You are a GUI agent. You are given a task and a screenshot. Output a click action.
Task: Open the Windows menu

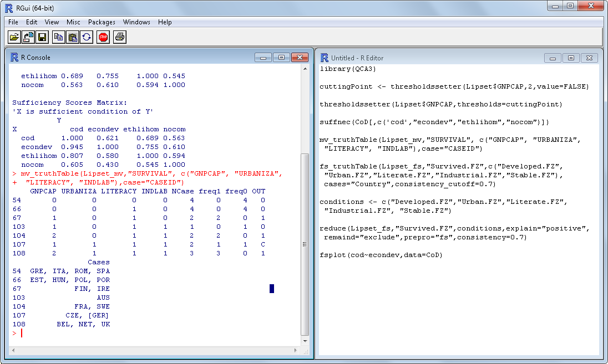point(136,22)
